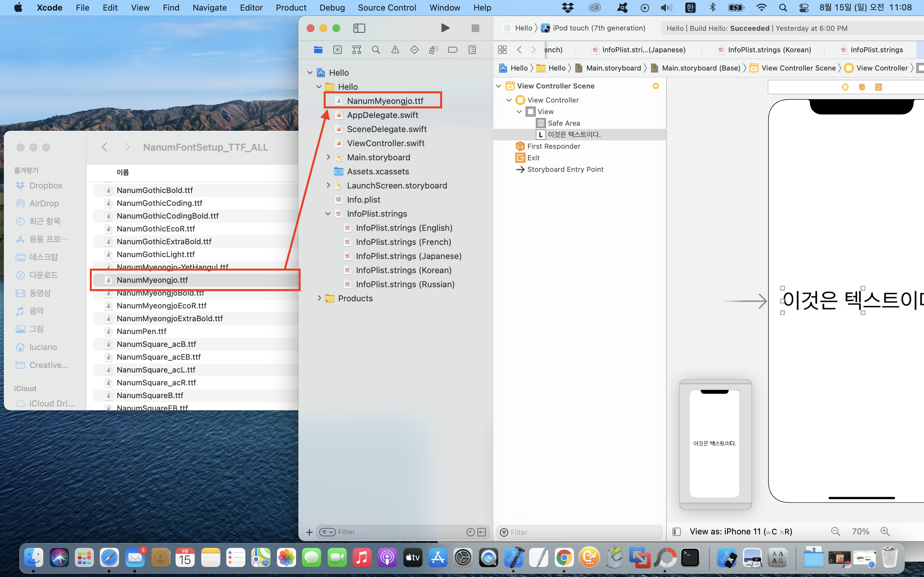Open the Breakpoint navigator icon
The image size is (924, 577).
(x=453, y=50)
